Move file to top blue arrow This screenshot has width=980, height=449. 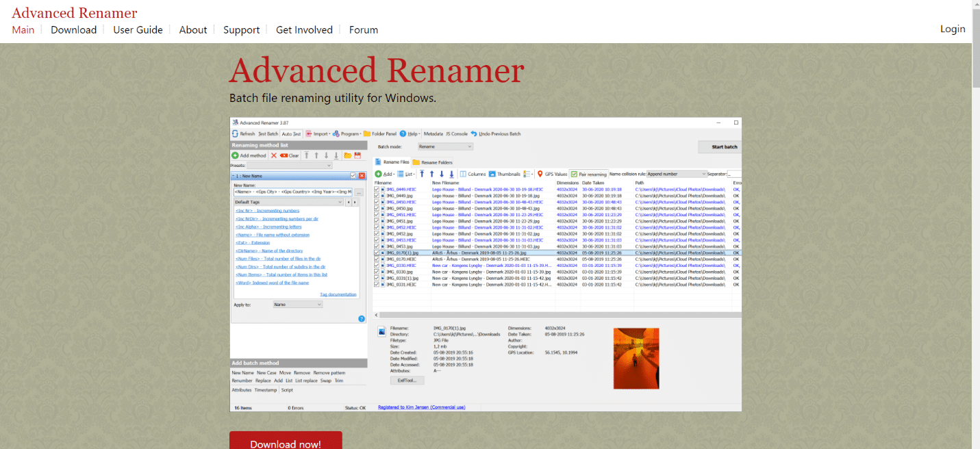422,174
